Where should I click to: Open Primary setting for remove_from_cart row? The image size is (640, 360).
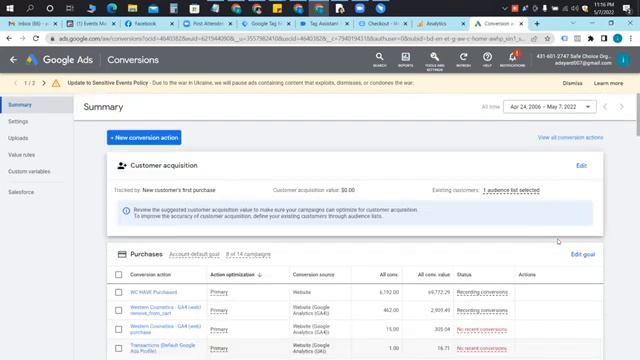219,310
